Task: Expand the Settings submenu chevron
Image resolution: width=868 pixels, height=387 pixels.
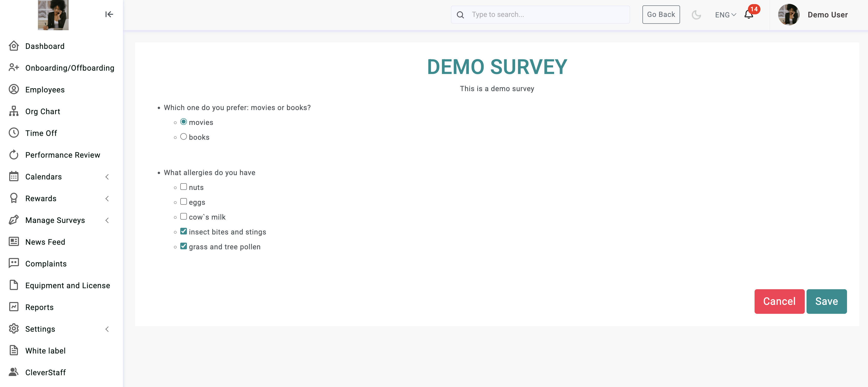Action: (x=107, y=329)
